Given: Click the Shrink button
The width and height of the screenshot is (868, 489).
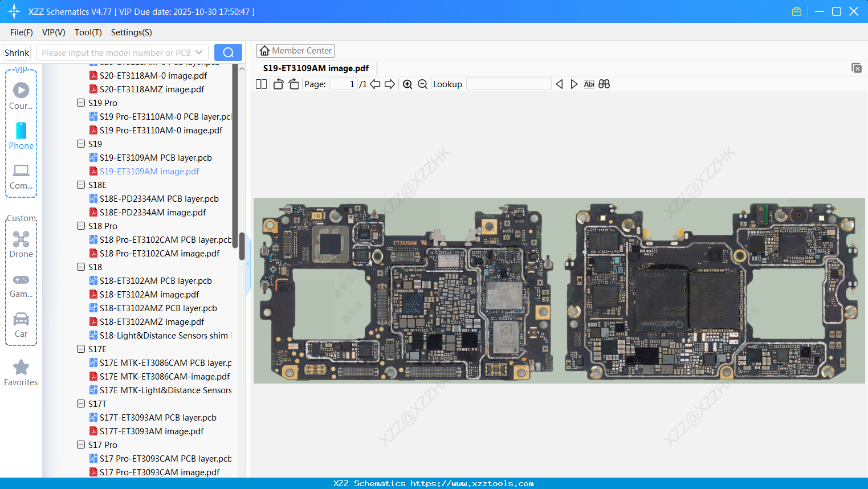Looking at the screenshot, I should point(16,52).
